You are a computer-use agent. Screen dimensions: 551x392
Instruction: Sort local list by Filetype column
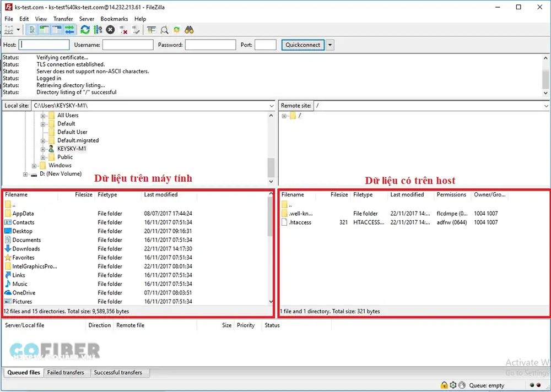tap(118, 194)
